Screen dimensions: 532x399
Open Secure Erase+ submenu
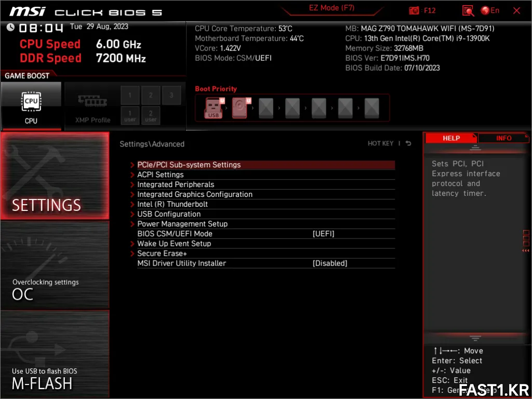(x=266, y=253)
